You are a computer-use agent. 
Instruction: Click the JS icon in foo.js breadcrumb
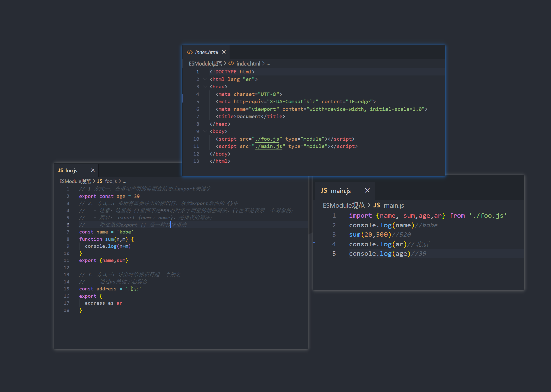point(100,181)
